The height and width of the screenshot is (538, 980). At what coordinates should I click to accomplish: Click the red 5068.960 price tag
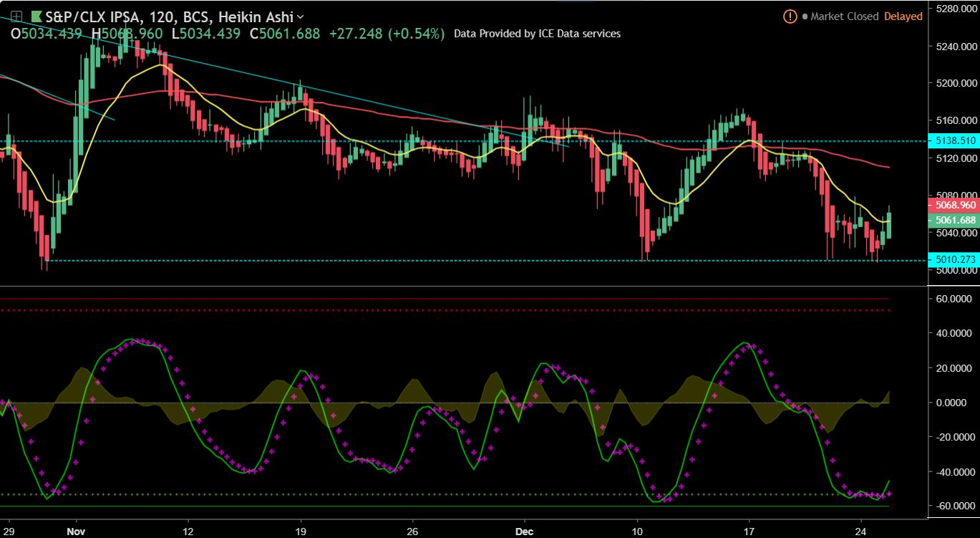[x=953, y=205]
